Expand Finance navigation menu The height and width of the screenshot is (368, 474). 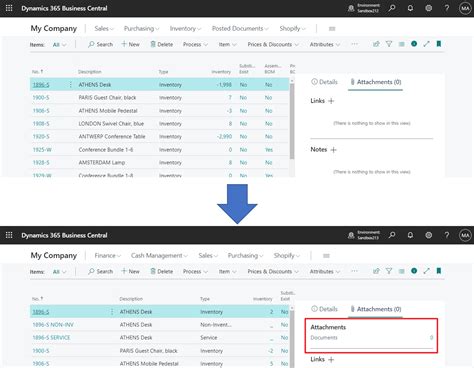(108, 256)
